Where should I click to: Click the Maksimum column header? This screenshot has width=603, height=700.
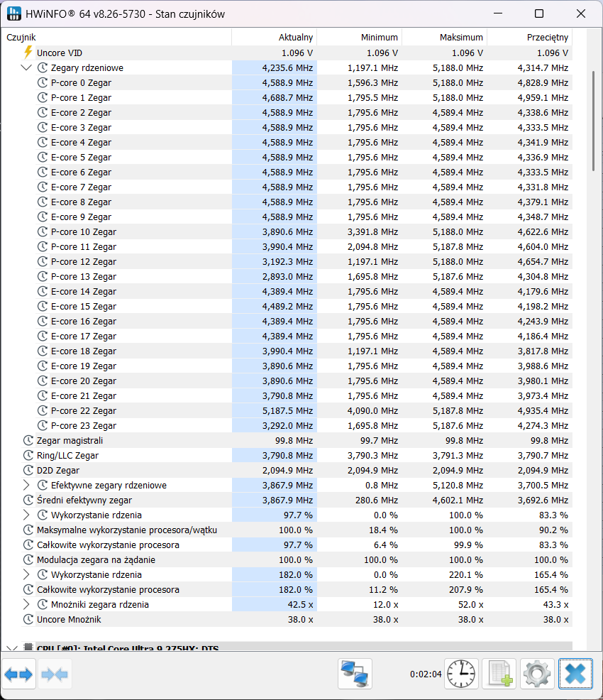[x=445, y=38]
